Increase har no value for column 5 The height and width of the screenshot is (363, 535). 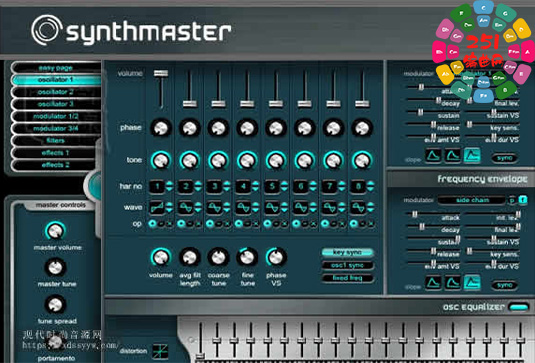284,184
